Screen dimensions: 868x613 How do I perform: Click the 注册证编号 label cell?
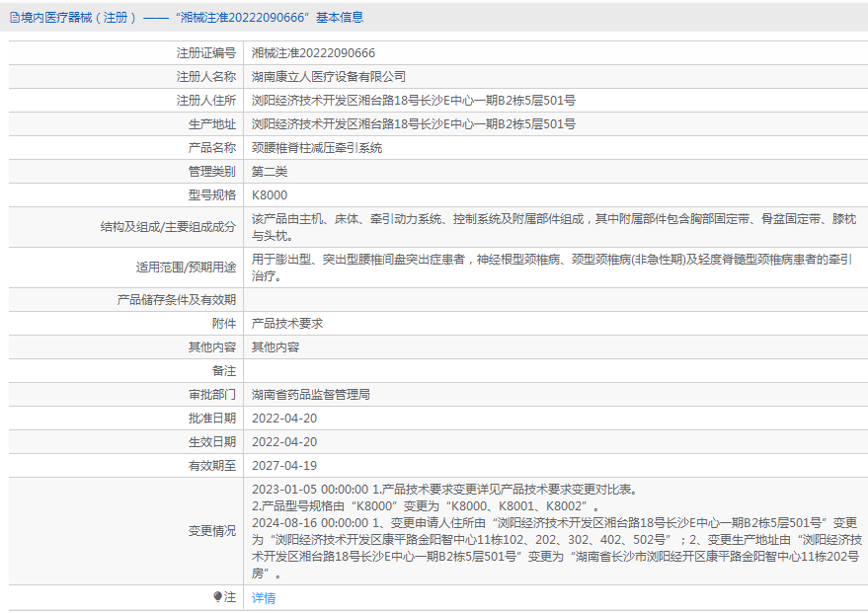206,53
